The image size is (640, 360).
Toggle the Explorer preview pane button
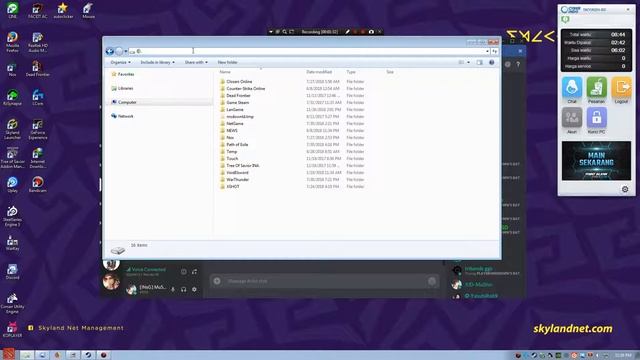point(480,62)
